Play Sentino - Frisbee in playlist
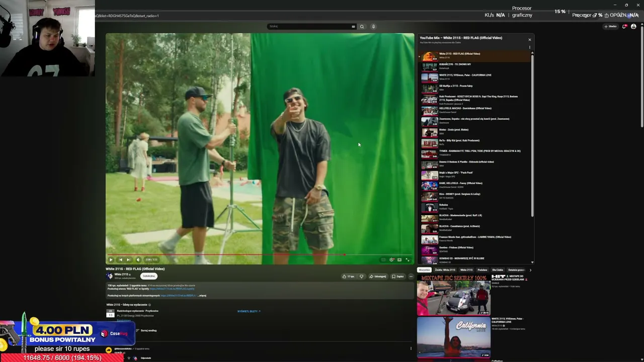The height and width of the screenshot is (362, 644). (475, 250)
